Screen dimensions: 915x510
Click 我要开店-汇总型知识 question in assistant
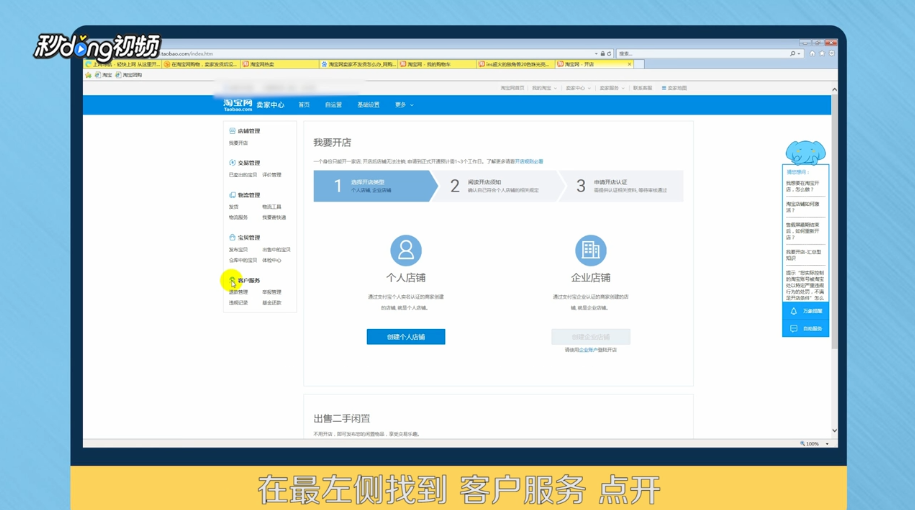(x=803, y=255)
